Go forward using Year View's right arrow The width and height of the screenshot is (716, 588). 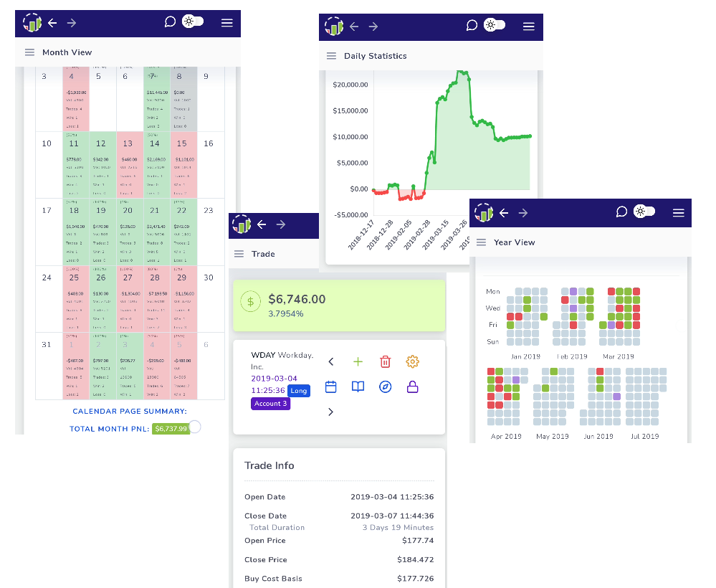pos(522,213)
